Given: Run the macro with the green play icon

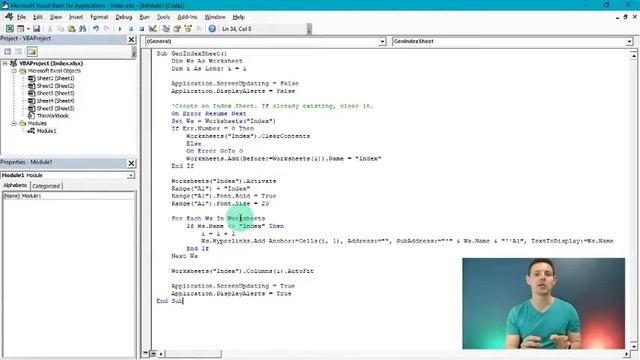Looking at the screenshot, I should point(120,29).
